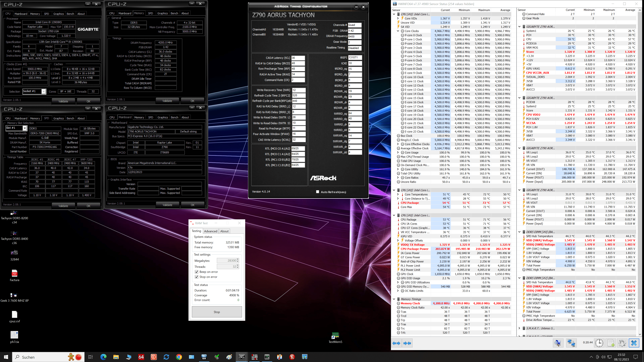Viewport: 644px width, 362px height.
Task: Expand Voltage Offsets row in HWiNFO
Action: (398, 240)
